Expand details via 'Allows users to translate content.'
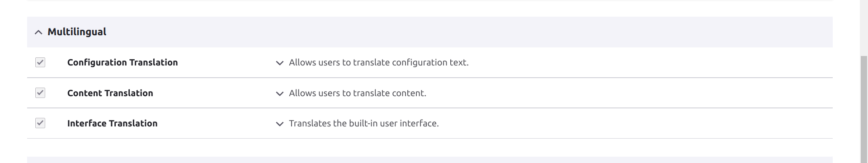This screenshot has width=868, height=163. pyautogui.click(x=358, y=93)
